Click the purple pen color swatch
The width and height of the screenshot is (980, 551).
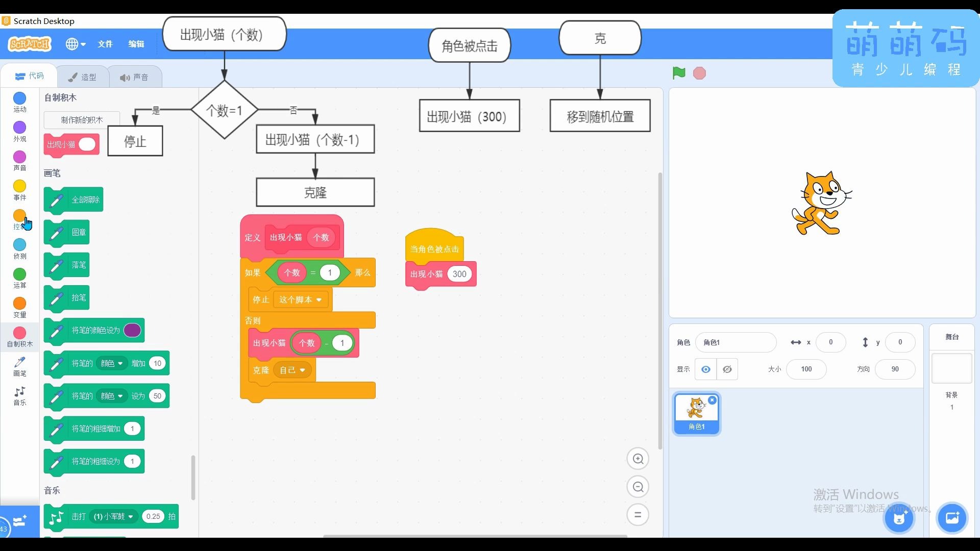coord(132,331)
